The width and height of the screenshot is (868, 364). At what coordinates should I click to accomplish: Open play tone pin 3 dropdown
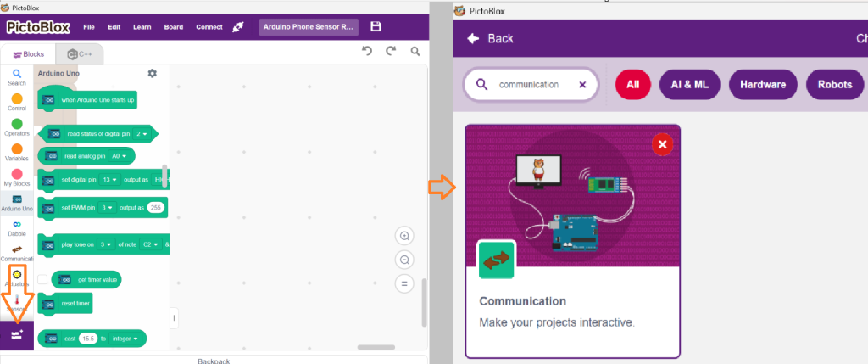tap(106, 244)
